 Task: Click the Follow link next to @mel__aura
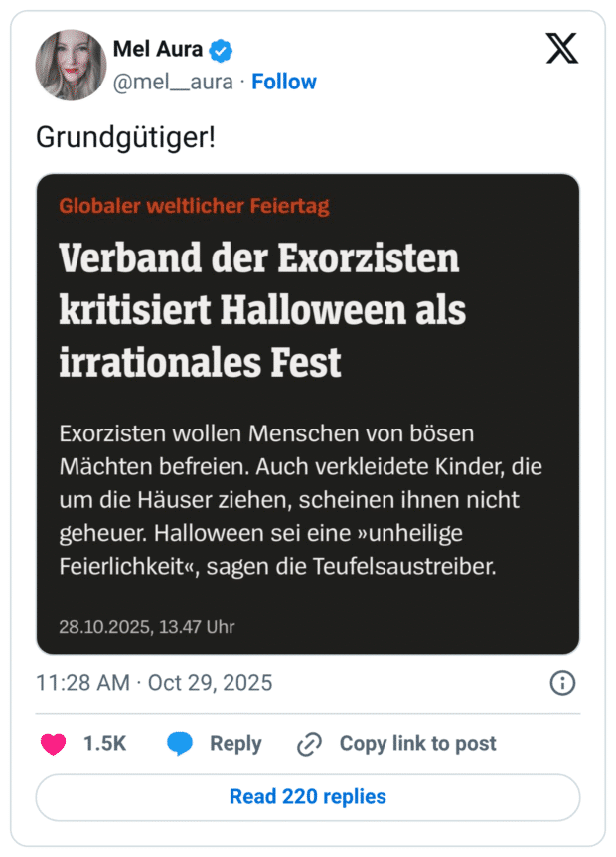pos(284,82)
